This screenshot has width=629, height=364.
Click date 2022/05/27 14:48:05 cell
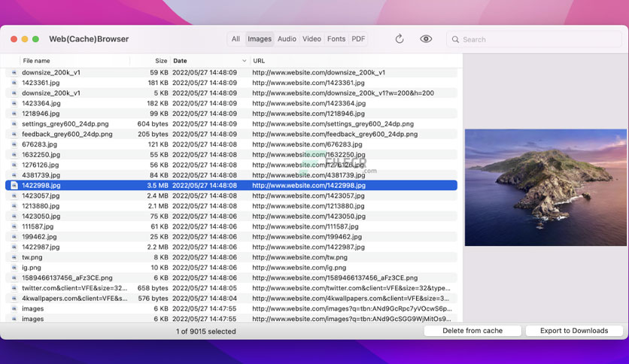point(205,288)
